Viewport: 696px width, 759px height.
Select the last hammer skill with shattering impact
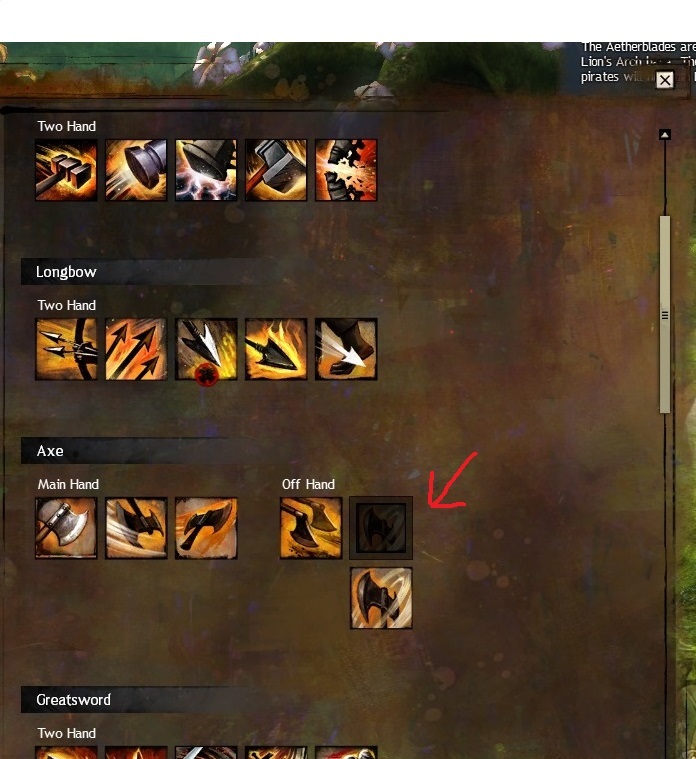click(346, 170)
